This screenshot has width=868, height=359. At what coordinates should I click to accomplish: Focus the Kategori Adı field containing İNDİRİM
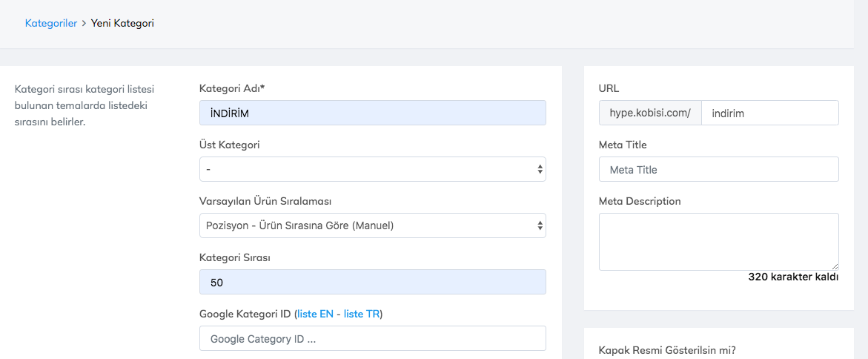[372, 113]
